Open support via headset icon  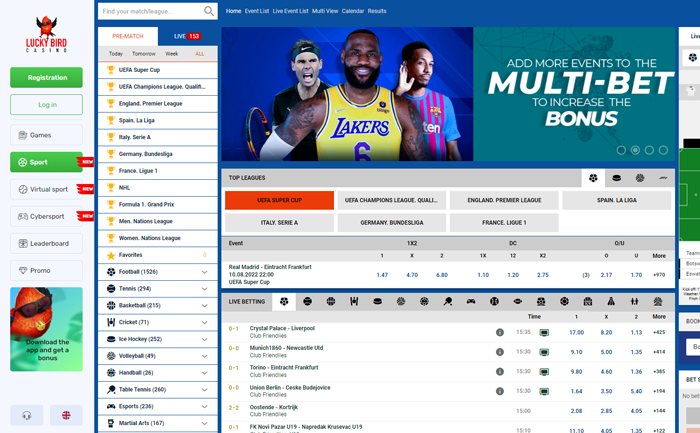coord(27,415)
